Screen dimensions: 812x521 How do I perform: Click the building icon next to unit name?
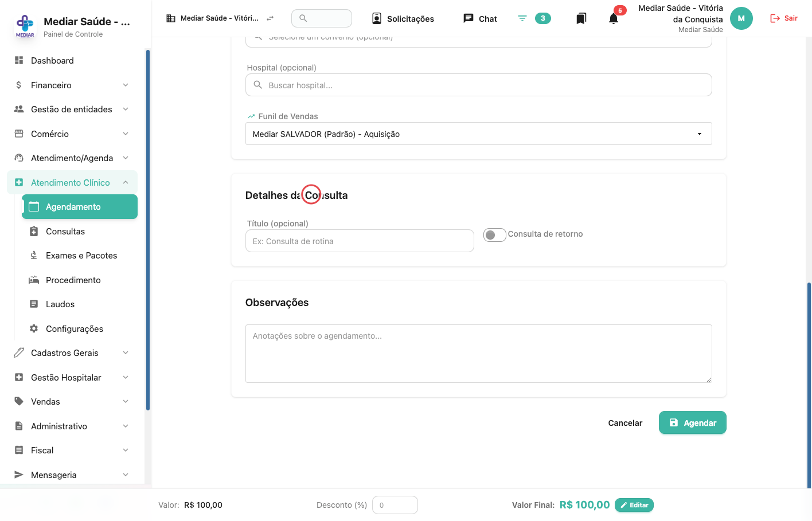point(171,18)
